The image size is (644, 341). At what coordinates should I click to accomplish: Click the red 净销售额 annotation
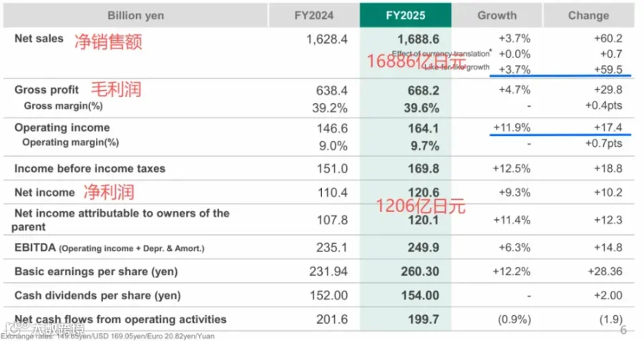(x=108, y=42)
